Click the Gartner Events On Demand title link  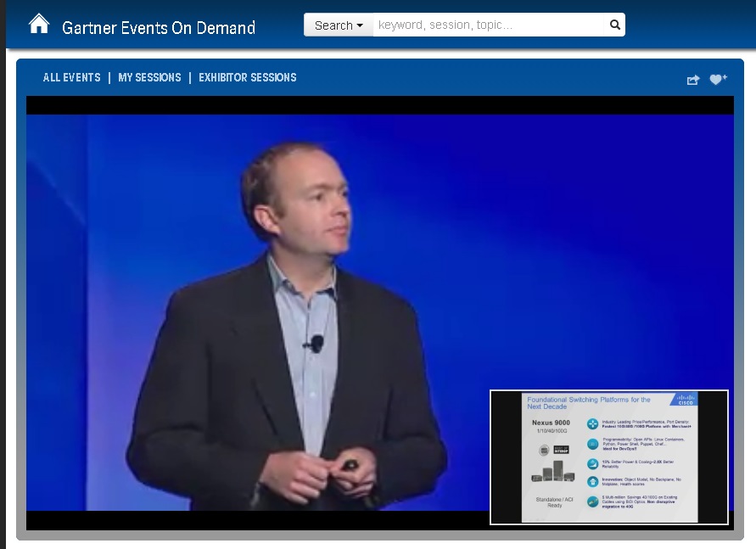(158, 27)
